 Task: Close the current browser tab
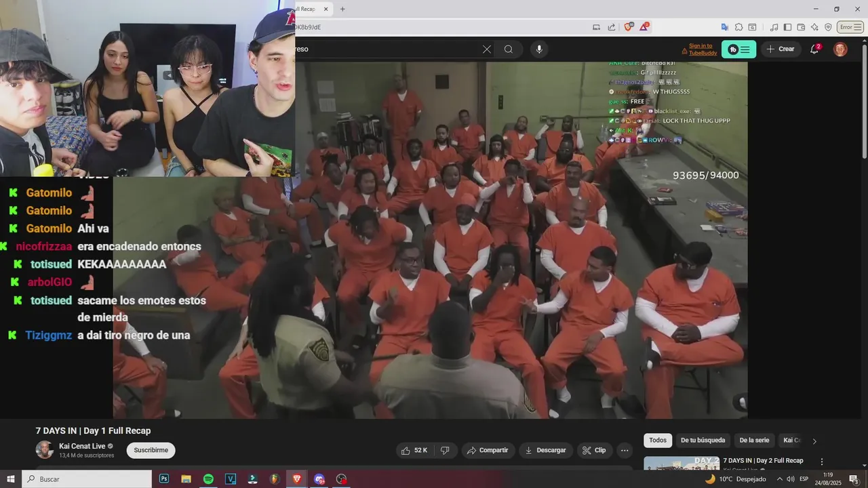(326, 9)
